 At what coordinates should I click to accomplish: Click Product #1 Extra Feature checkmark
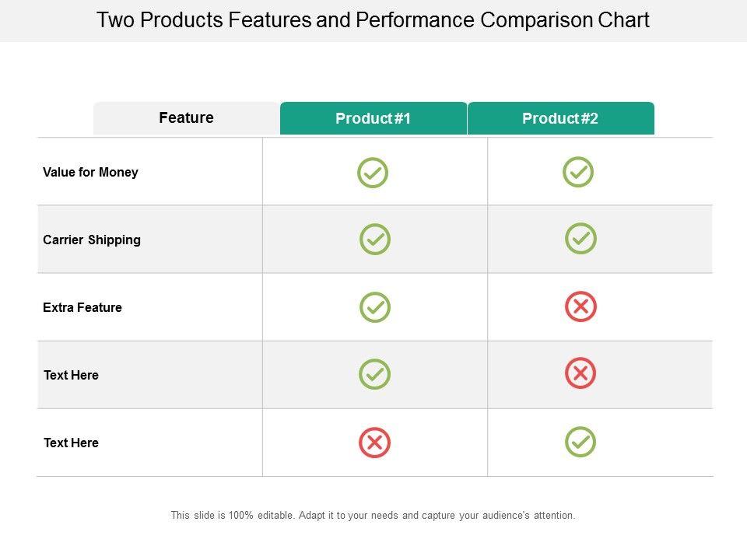[x=375, y=307]
